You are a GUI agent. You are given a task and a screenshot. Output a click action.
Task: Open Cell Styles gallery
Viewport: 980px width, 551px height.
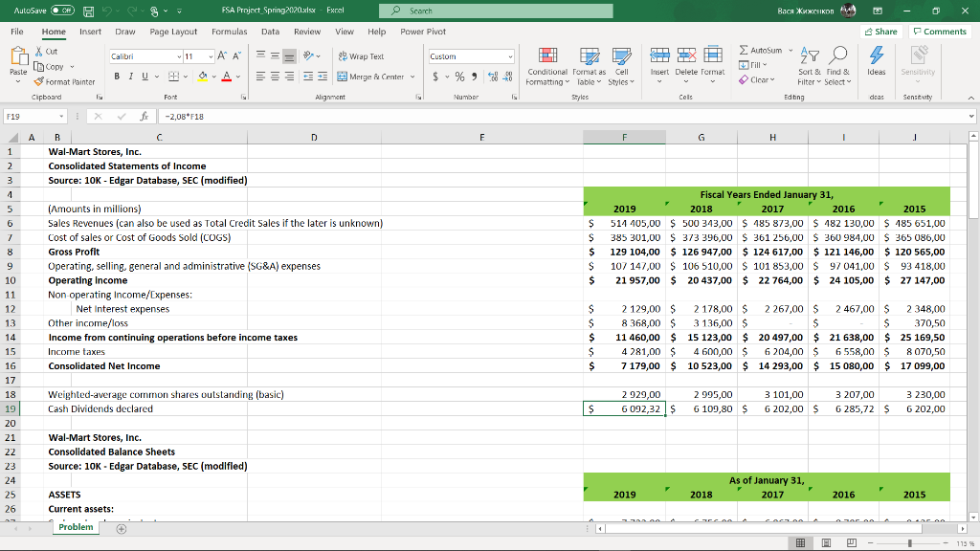pyautogui.click(x=621, y=66)
